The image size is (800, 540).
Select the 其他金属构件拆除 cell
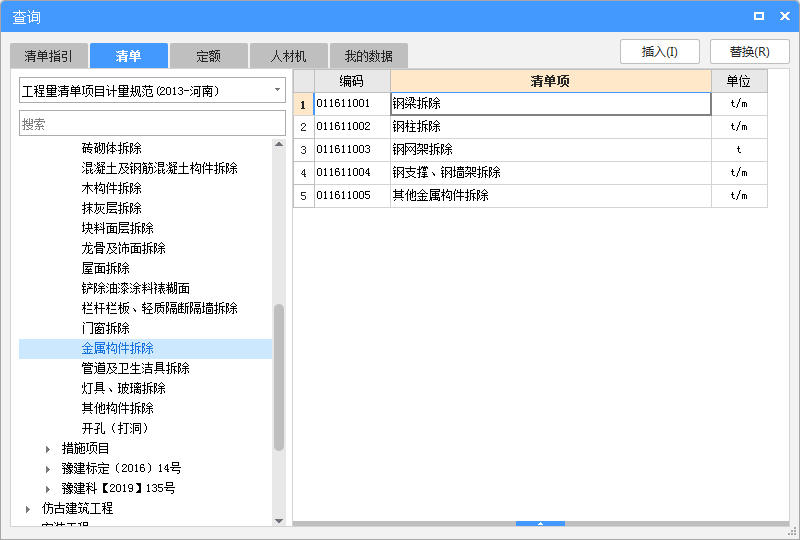[x=551, y=195]
